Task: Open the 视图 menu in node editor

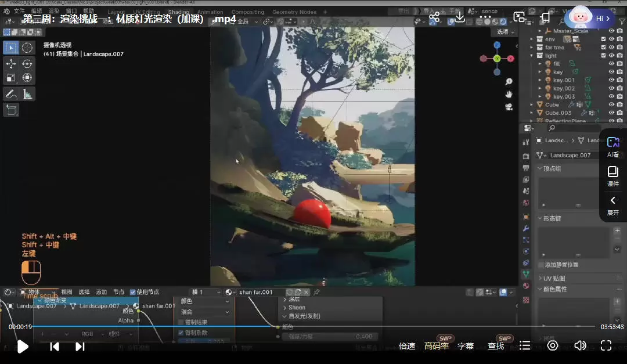Action: [67, 292]
